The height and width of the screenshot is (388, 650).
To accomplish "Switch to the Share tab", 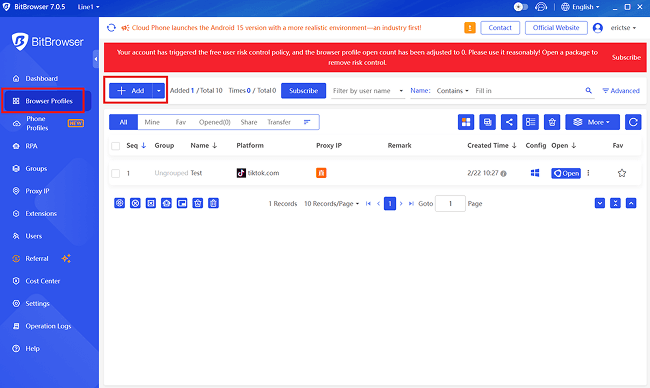I will click(249, 122).
